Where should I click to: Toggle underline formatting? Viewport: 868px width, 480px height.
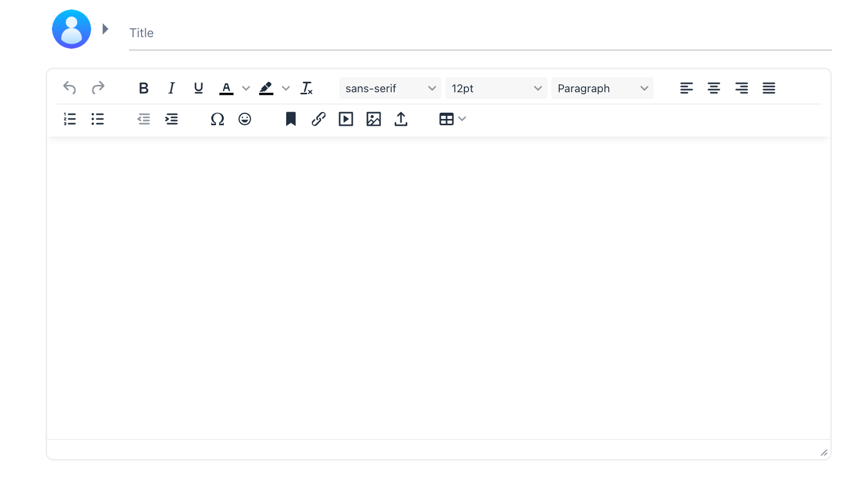[199, 88]
